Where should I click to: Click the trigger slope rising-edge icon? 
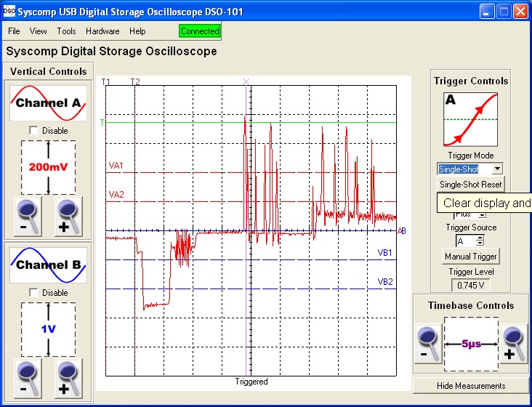(470, 119)
